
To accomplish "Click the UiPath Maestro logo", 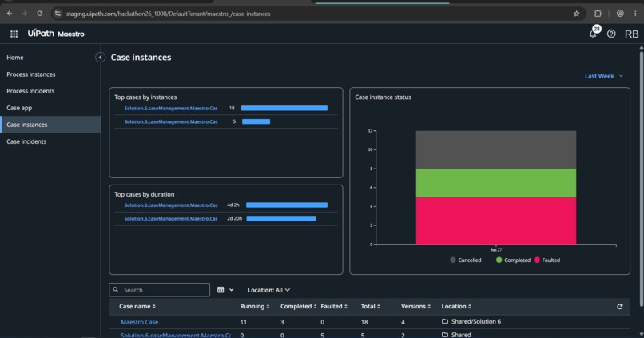I will [x=56, y=34].
